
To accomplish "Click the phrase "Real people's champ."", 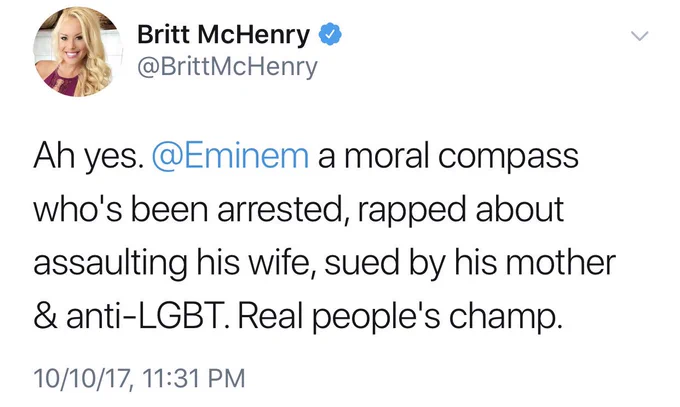I will coord(400,318).
